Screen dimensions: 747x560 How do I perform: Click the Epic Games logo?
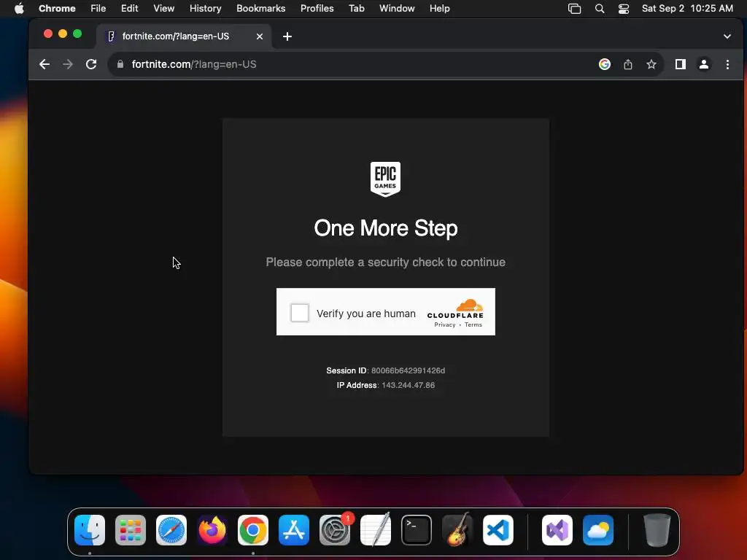tap(385, 179)
